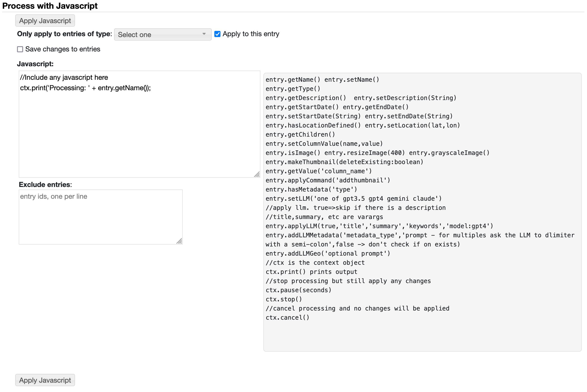Click 'entry.setColumnValue(name,value)' help line
587x392 pixels.
(324, 144)
